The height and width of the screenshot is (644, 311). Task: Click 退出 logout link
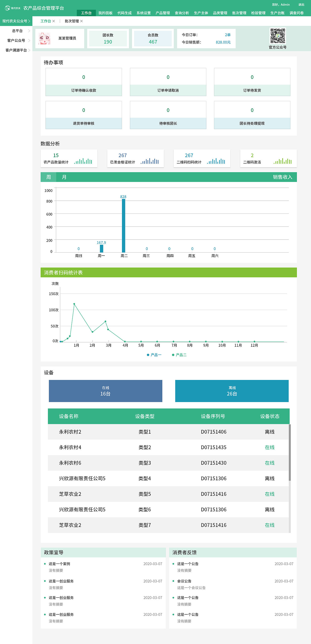point(301,5)
